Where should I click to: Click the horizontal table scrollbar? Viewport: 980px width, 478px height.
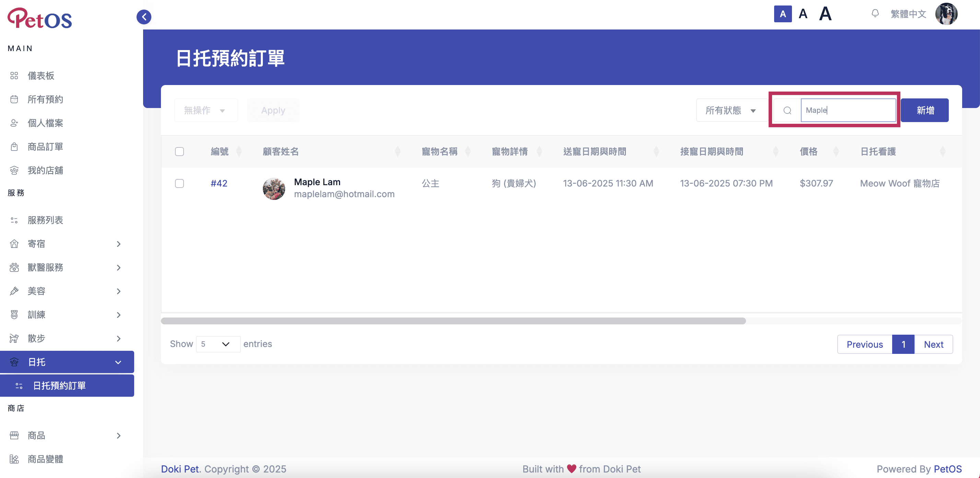tap(453, 321)
